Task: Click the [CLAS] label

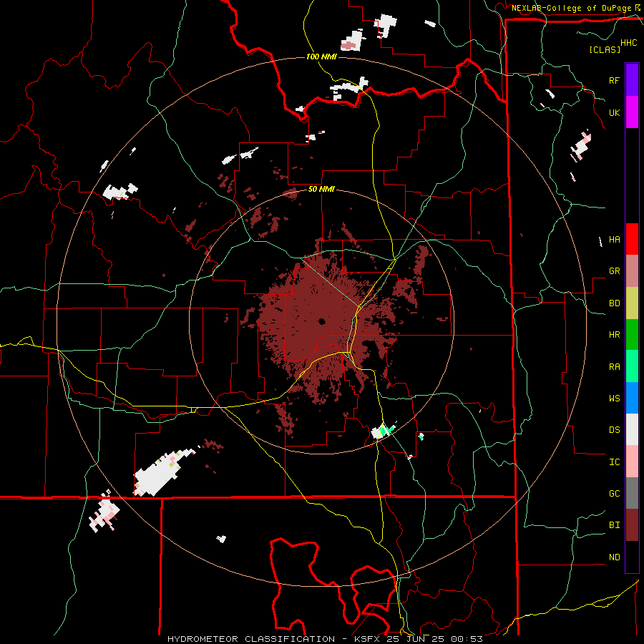Action: (x=605, y=49)
